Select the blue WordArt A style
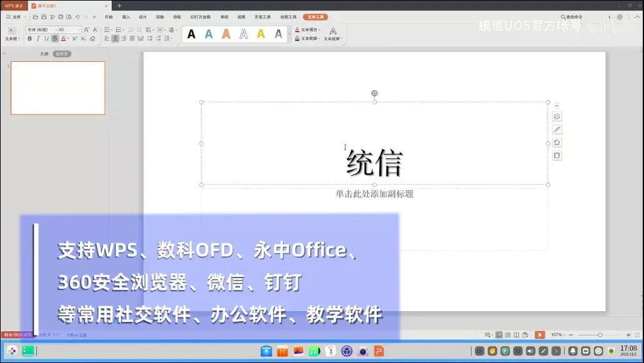 click(x=209, y=34)
